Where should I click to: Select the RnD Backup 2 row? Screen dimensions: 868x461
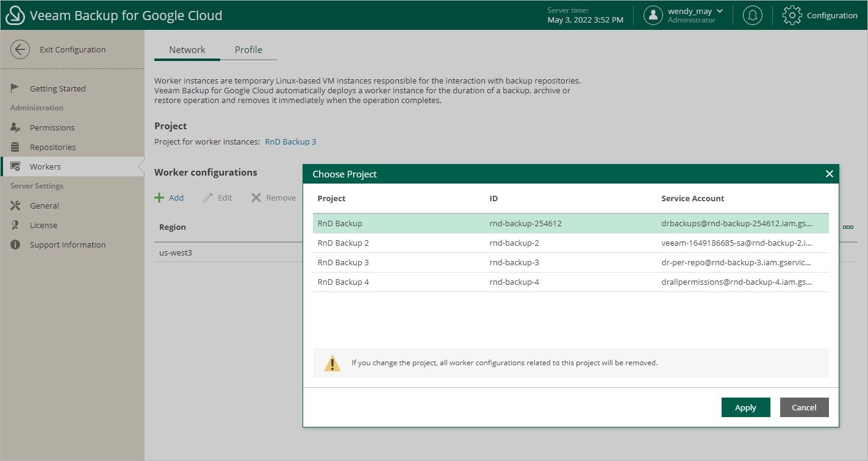(571, 243)
